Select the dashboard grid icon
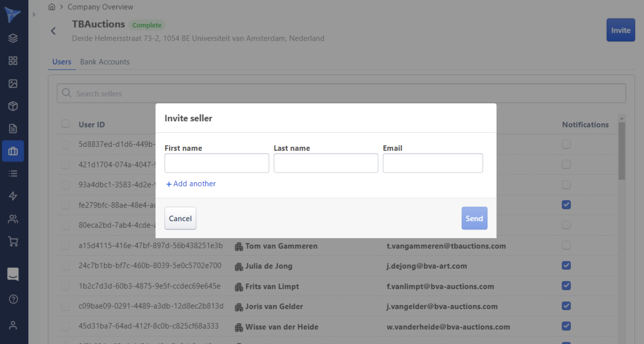Viewport: 644px width, 344px height. pos(13,61)
